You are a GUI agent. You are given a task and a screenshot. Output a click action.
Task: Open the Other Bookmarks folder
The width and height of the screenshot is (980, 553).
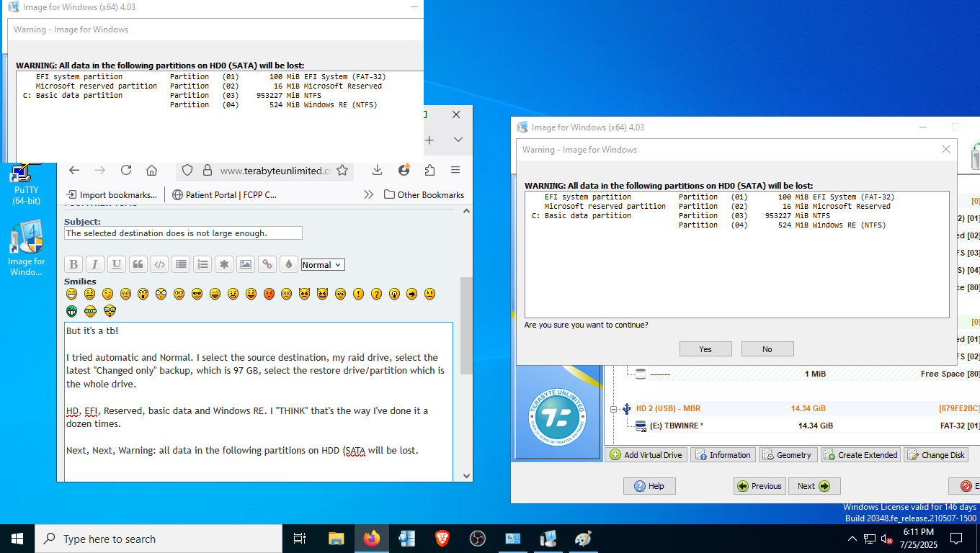click(x=424, y=194)
